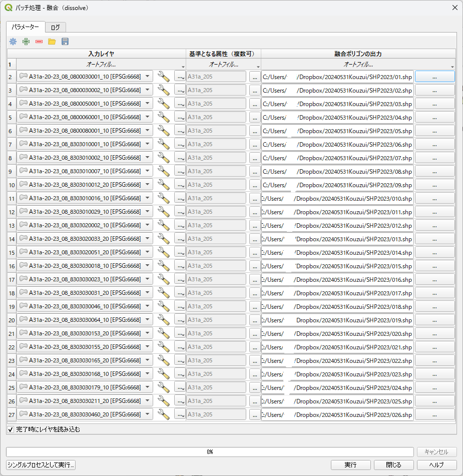
Task: Click the output path field ending in 010.shp
Action: click(337, 199)
